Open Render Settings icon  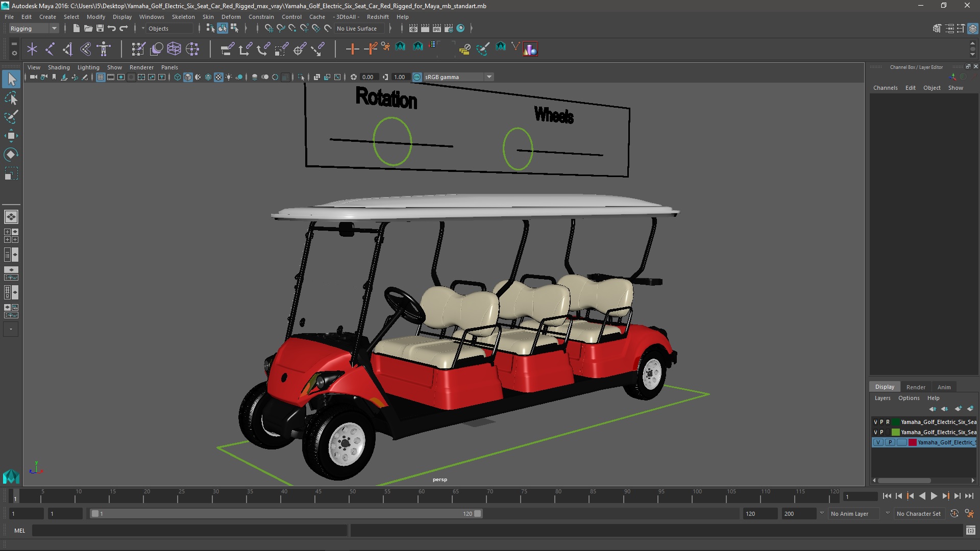[x=449, y=29]
